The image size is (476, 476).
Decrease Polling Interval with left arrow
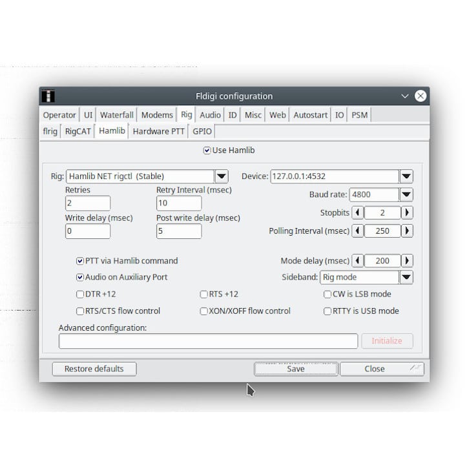pyautogui.click(x=358, y=231)
